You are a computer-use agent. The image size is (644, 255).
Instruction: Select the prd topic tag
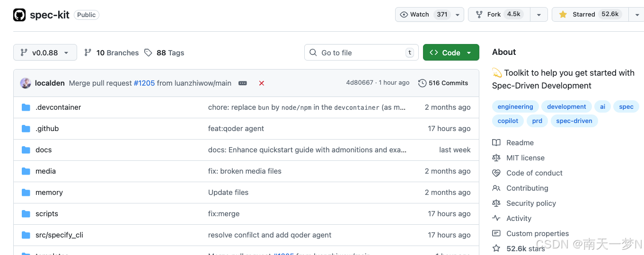click(537, 121)
